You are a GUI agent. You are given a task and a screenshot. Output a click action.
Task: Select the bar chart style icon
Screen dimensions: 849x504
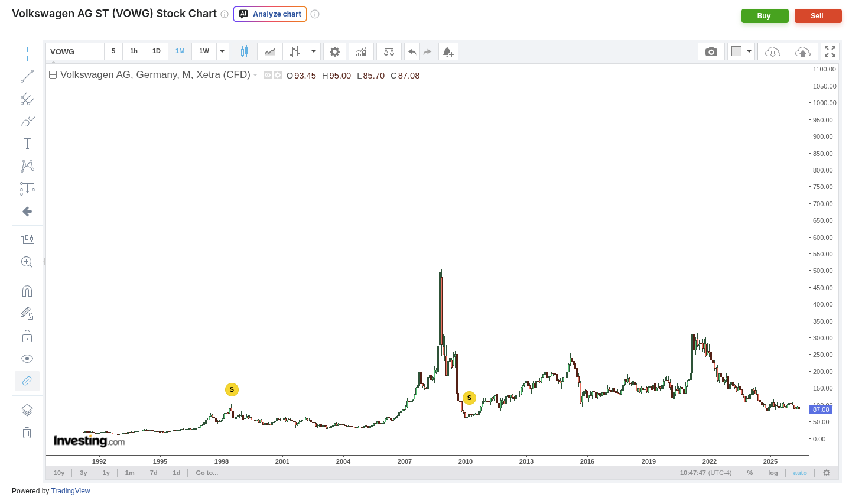[295, 51]
